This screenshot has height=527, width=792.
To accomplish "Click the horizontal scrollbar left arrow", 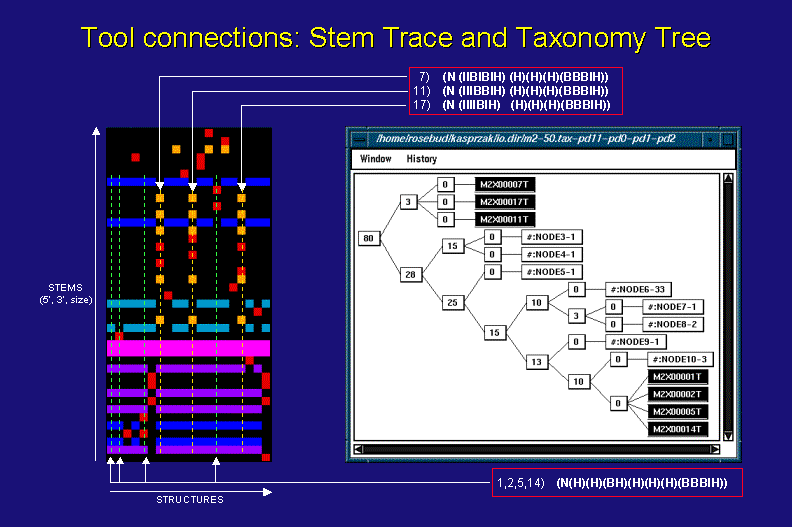I will 359,449.
